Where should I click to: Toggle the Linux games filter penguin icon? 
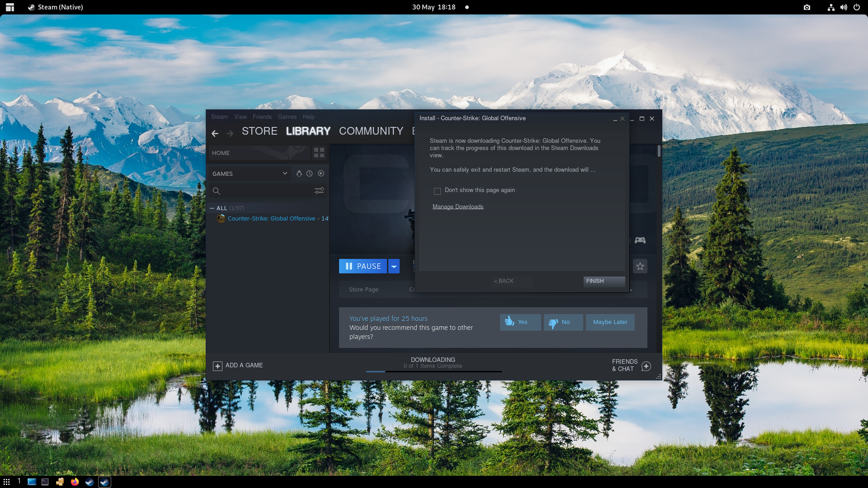pyautogui.click(x=299, y=174)
